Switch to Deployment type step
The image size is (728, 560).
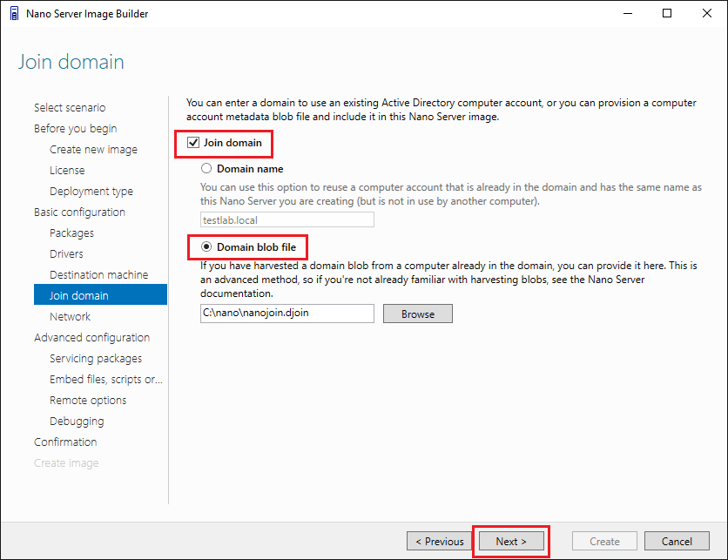[x=91, y=192]
